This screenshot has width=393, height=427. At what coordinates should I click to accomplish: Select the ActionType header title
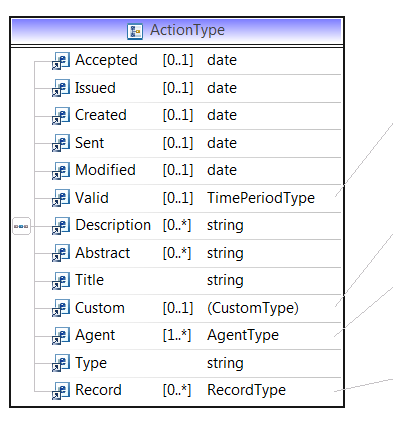tap(187, 30)
